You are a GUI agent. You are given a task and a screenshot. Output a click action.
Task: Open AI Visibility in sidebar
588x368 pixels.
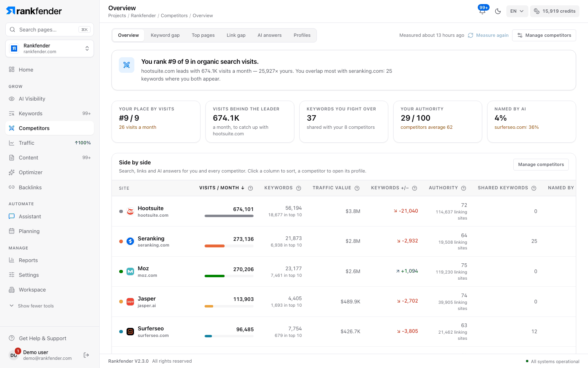pyautogui.click(x=50, y=99)
